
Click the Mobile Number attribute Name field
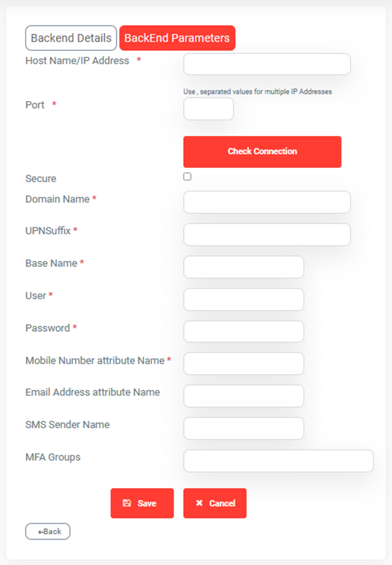coord(244,364)
